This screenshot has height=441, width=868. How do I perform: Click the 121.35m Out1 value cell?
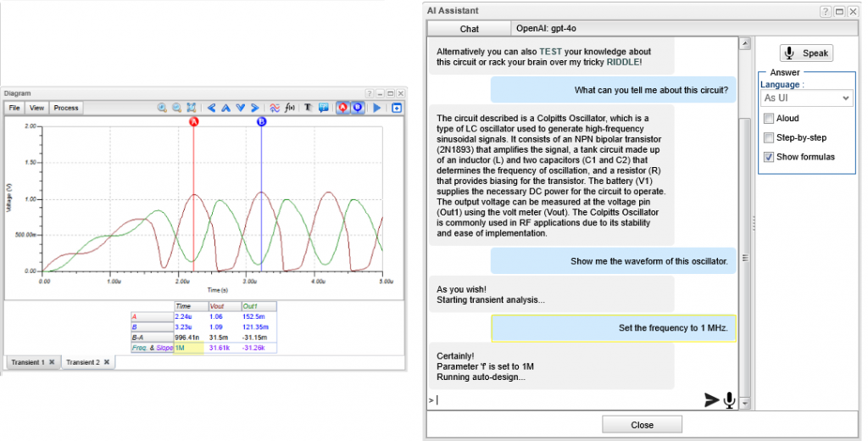click(x=259, y=327)
